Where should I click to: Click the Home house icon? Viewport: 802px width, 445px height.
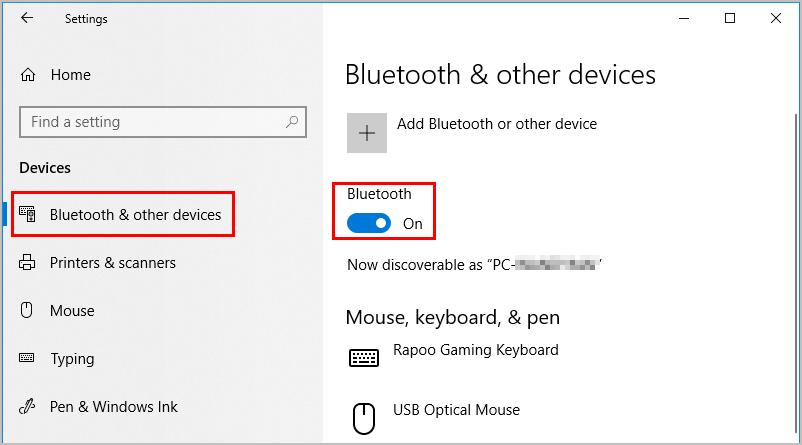pos(28,75)
